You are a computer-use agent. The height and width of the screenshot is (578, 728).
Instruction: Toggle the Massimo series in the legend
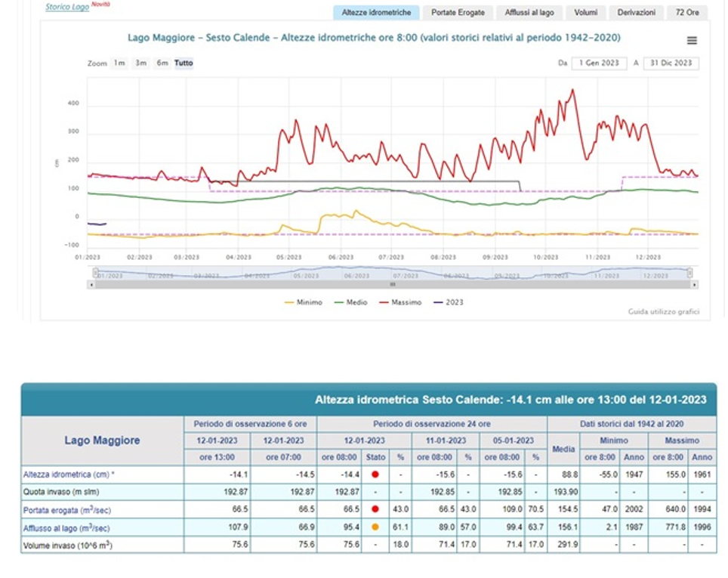pyautogui.click(x=400, y=302)
